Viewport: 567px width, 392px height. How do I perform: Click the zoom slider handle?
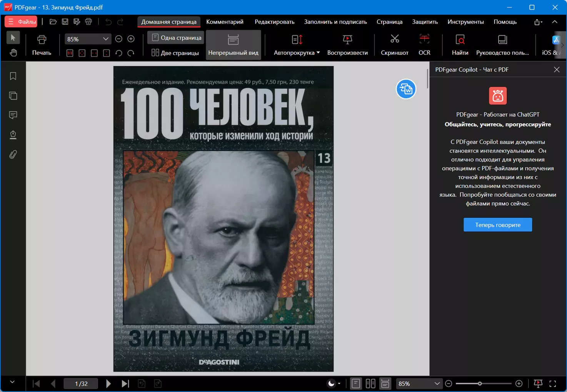[480, 384]
